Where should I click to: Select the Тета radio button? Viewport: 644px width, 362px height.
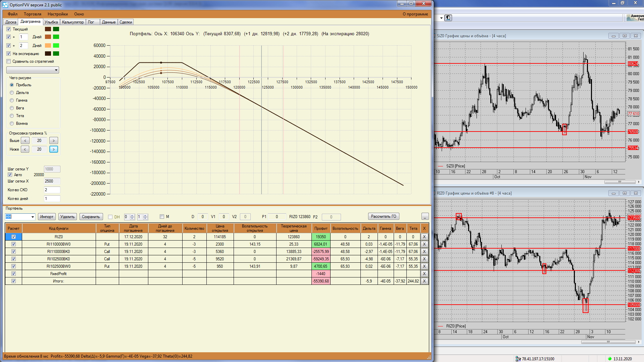tap(12, 116)
